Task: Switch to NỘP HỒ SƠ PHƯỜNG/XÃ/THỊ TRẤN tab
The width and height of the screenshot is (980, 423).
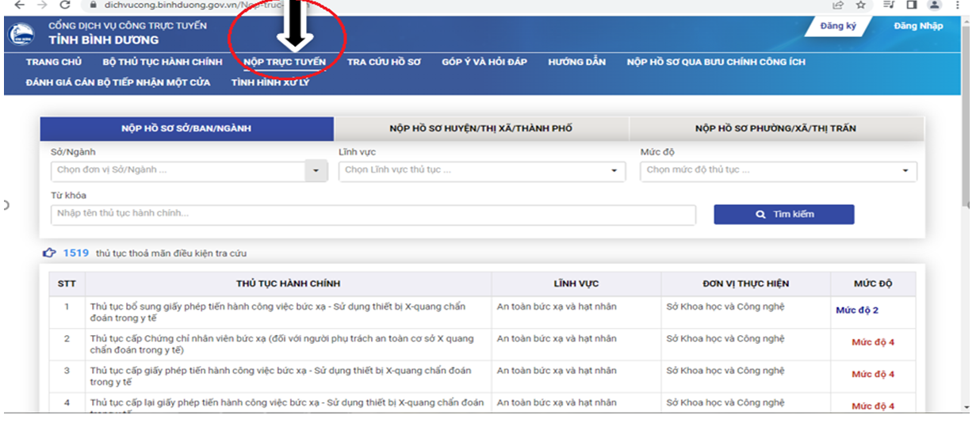Action: point(775,128)
